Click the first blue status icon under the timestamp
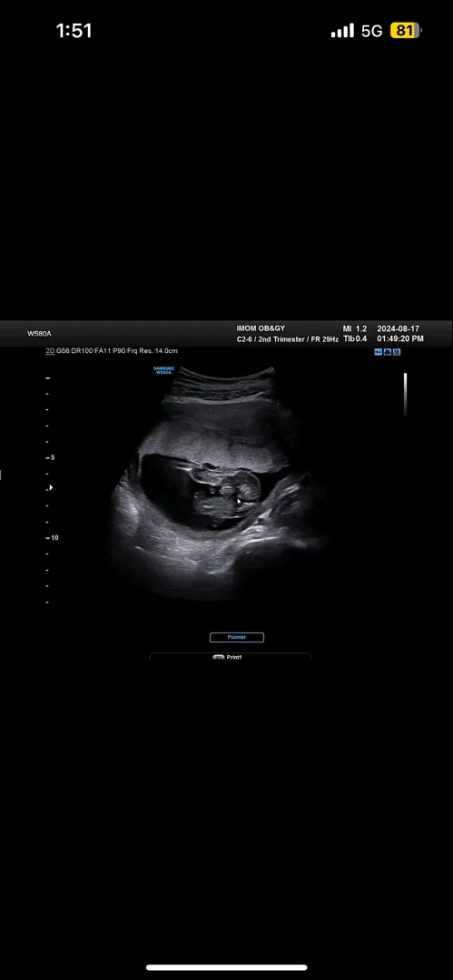The width and height of the screenshot is (453, 980). click(378, 352)
